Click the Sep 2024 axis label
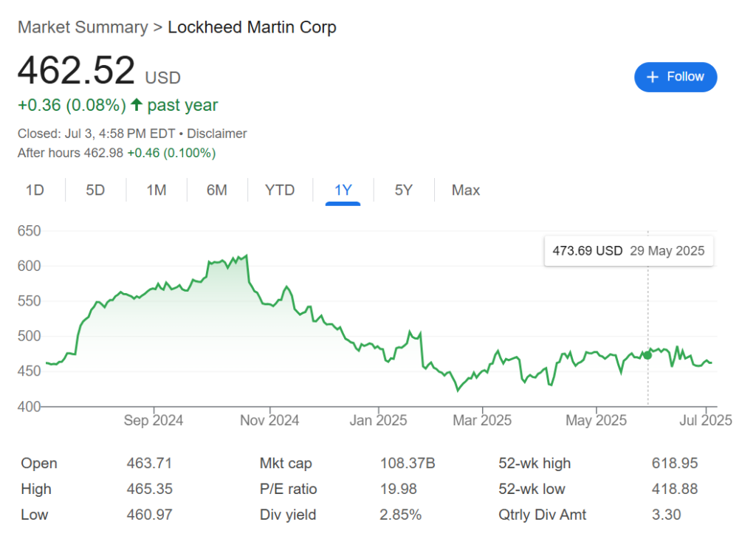Viewport: 756px width, 539px height. 154,420
